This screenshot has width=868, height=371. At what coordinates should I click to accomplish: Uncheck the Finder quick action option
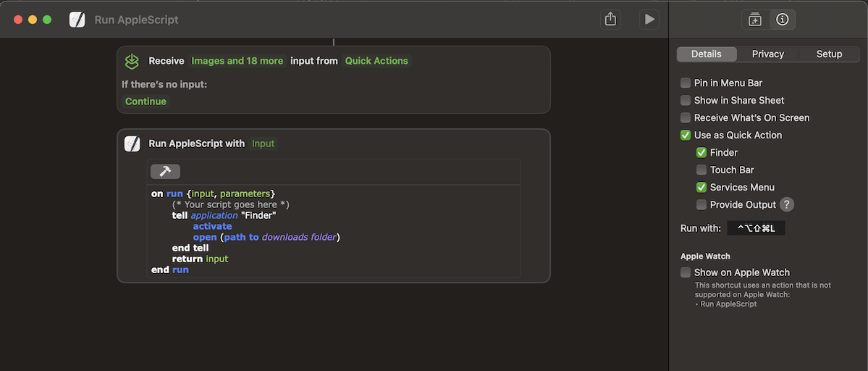(701, 153)
